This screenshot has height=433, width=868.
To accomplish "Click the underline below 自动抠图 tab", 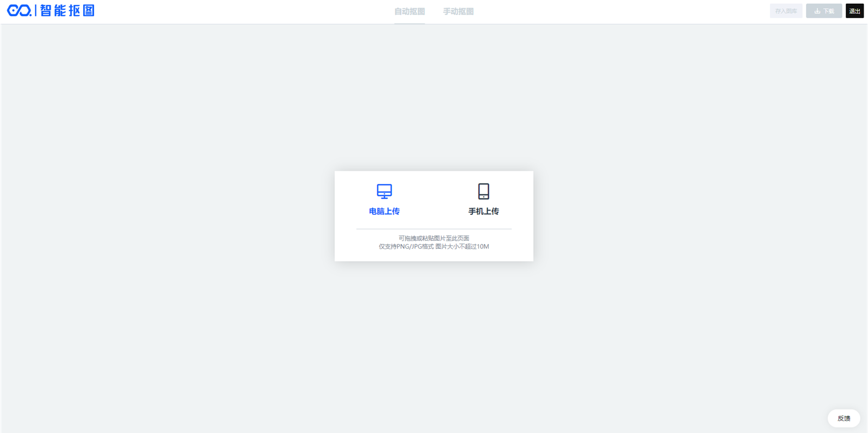I will 409,23.
